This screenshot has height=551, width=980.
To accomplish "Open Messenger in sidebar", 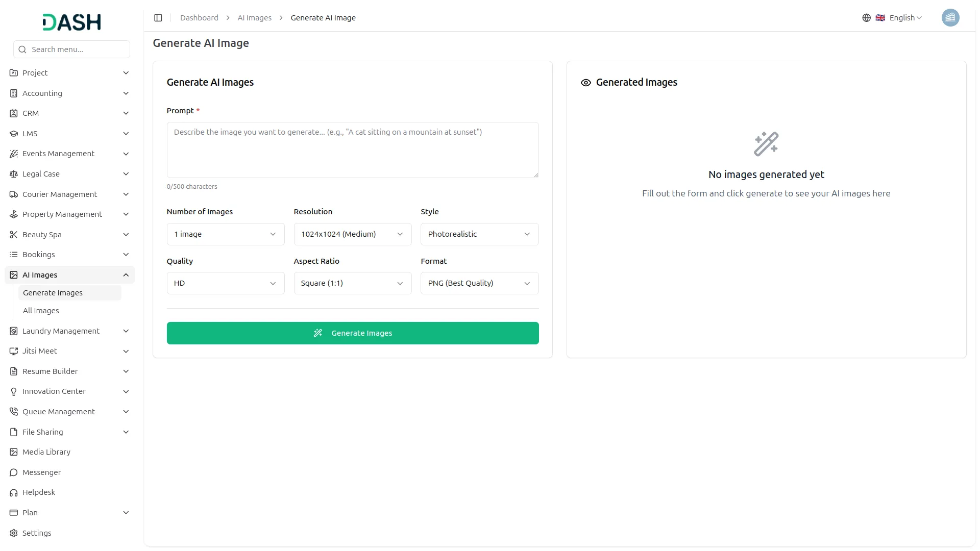I will tap(69, 472).
